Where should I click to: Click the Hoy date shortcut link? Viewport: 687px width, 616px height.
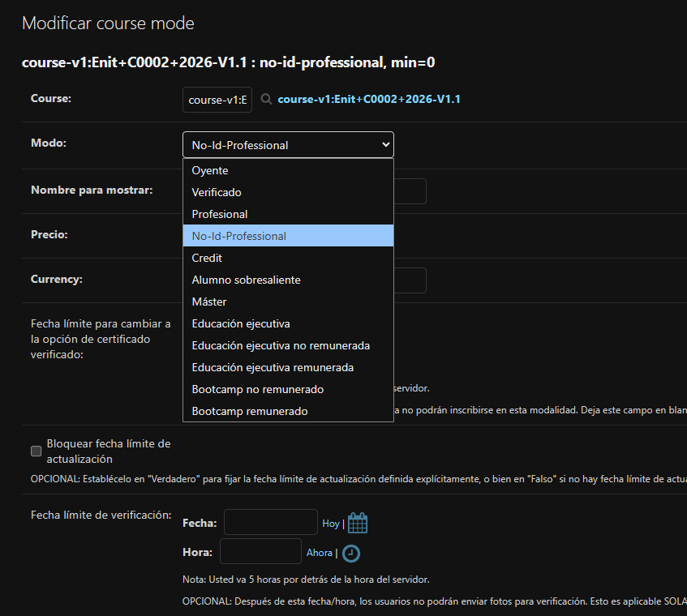click(x=330, y=524)
